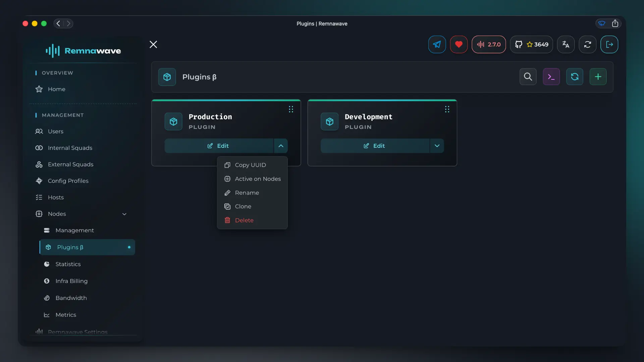Choose Delete in the dropdown menu
The width and height of the screenshot is (644, 362).
(244, 220)
